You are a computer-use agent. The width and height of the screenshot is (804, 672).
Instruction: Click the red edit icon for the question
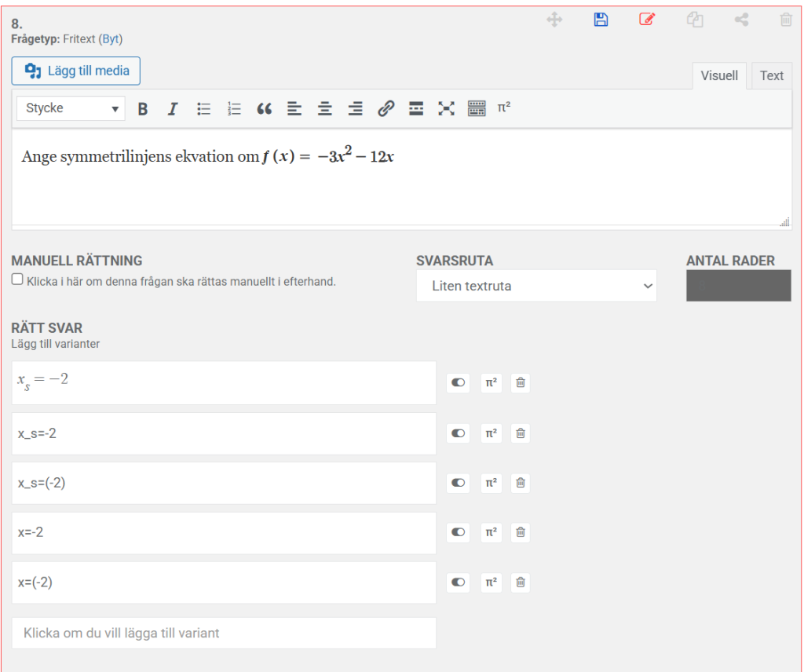coord(646,20)
